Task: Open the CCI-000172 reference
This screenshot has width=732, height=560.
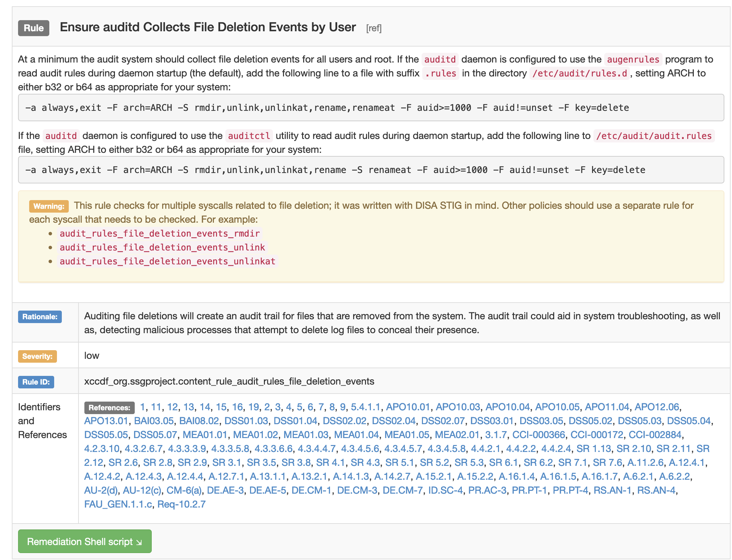Action: (x=597, y=435)
